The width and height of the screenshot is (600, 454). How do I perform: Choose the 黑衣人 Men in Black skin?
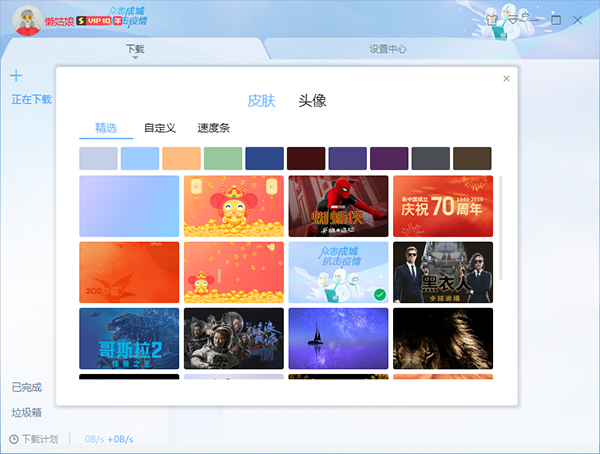[443, 272]
